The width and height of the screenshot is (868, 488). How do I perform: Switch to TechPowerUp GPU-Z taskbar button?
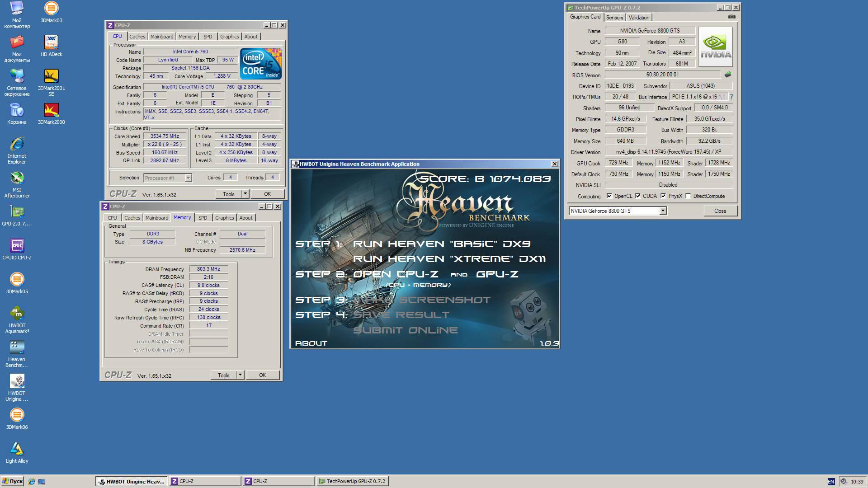click(353, 481)
